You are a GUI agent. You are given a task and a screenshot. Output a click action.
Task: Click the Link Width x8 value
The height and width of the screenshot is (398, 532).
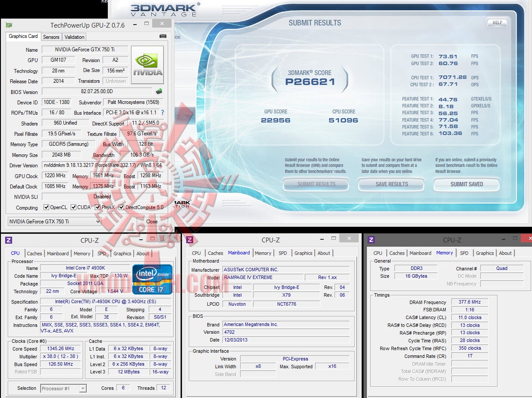coord(258,367)
